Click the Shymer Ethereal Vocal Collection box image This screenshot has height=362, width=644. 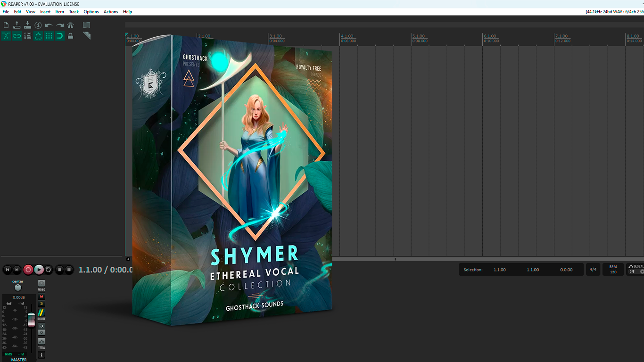[x=232, y=181]
